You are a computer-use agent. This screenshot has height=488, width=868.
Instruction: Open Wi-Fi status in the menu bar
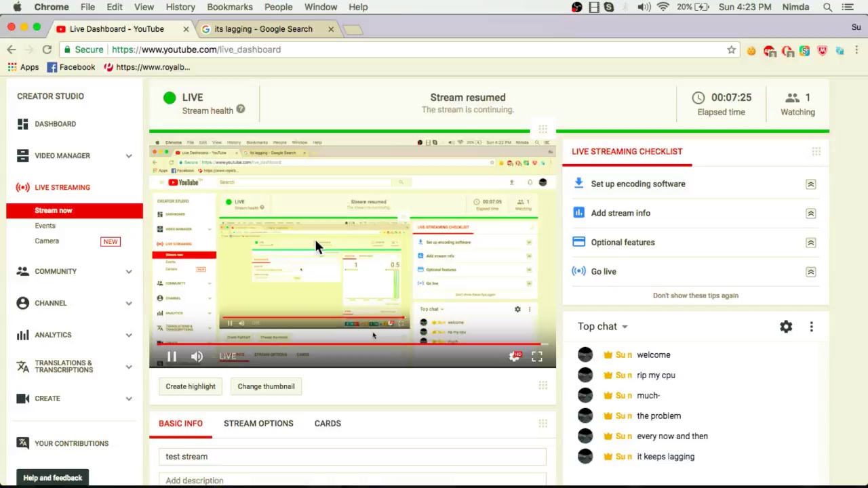tap(663, 7)
